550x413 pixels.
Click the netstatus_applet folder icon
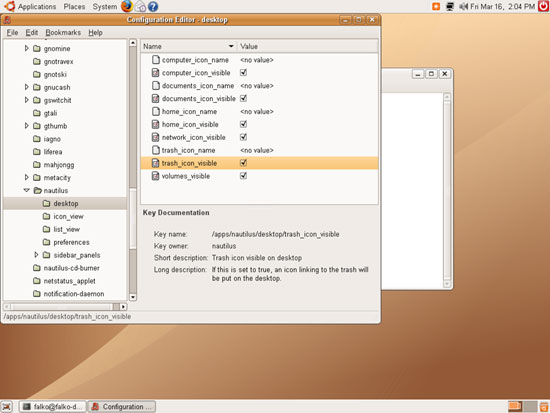(37, 281)
